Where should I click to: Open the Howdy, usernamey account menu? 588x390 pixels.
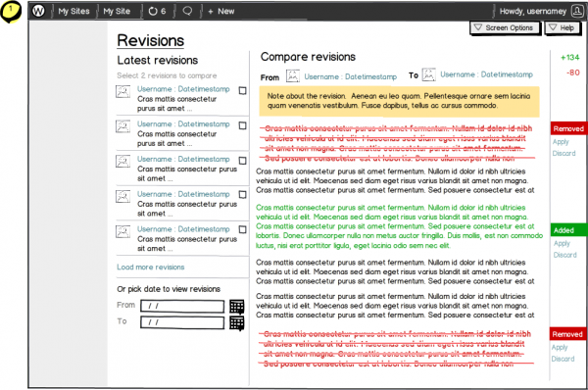533,11
